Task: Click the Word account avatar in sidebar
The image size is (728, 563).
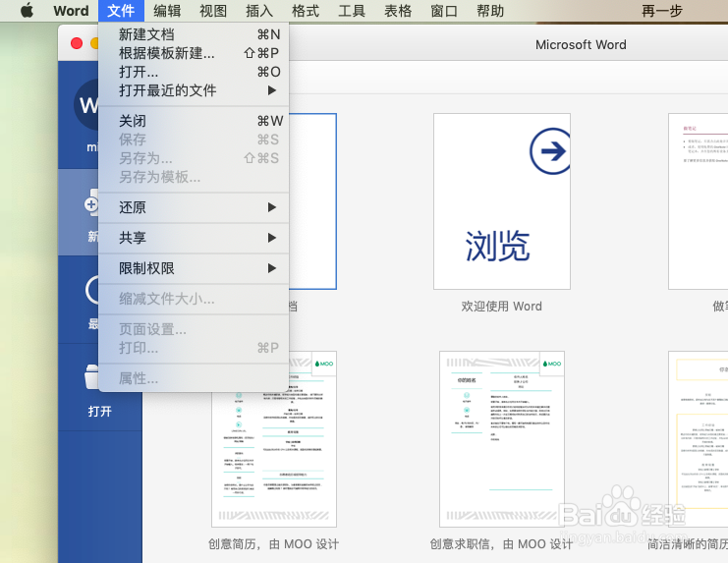Action: pos(86,105)
